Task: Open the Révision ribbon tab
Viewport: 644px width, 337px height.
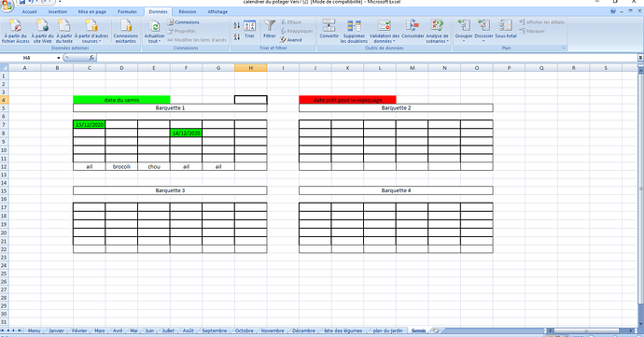Action: click(188, 11)
